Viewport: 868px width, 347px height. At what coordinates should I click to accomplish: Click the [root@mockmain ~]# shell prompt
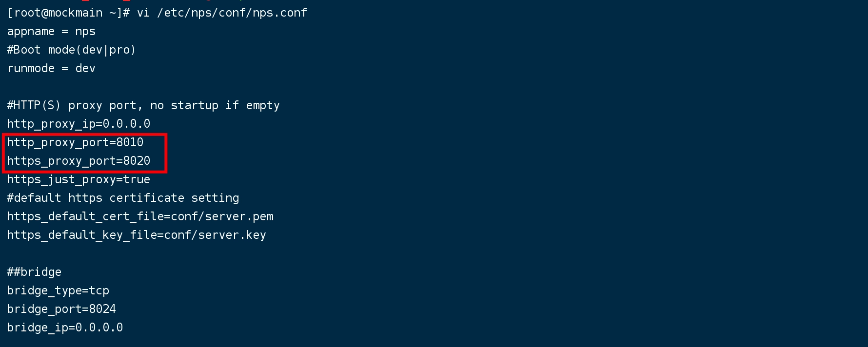coord(68,13)
